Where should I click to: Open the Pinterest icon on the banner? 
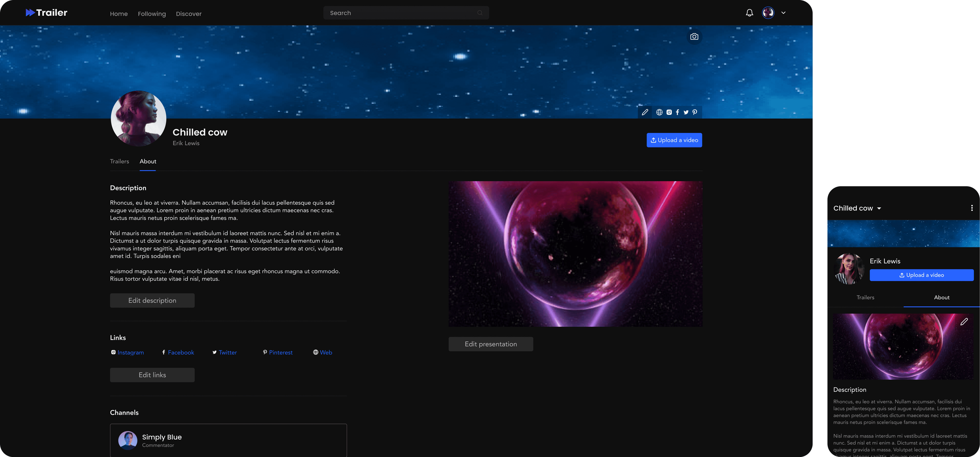coord(695,112)
